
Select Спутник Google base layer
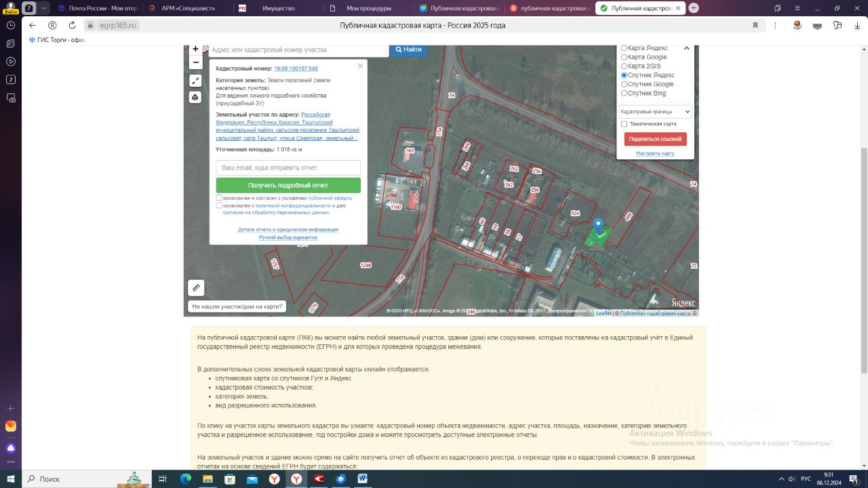point(625,84)
